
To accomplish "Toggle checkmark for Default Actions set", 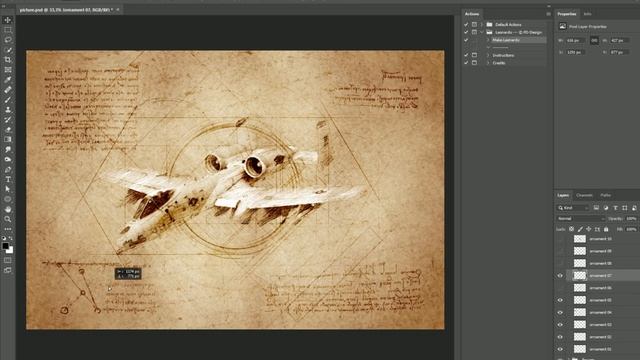I will [466, 24].
